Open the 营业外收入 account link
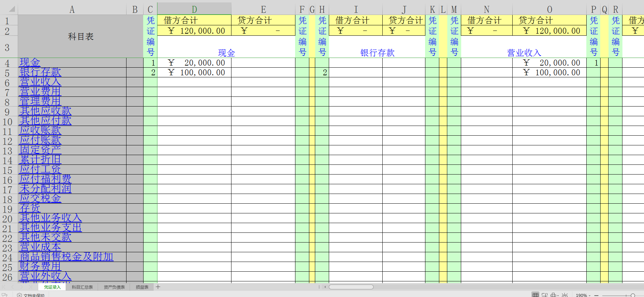This screenshot has height=297, width=644. point(46,276)
